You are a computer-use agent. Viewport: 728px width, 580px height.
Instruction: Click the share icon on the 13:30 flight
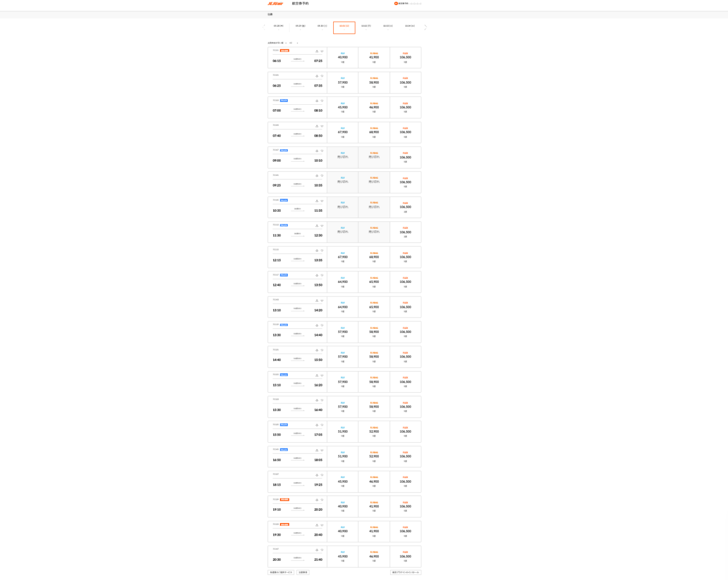317,326
